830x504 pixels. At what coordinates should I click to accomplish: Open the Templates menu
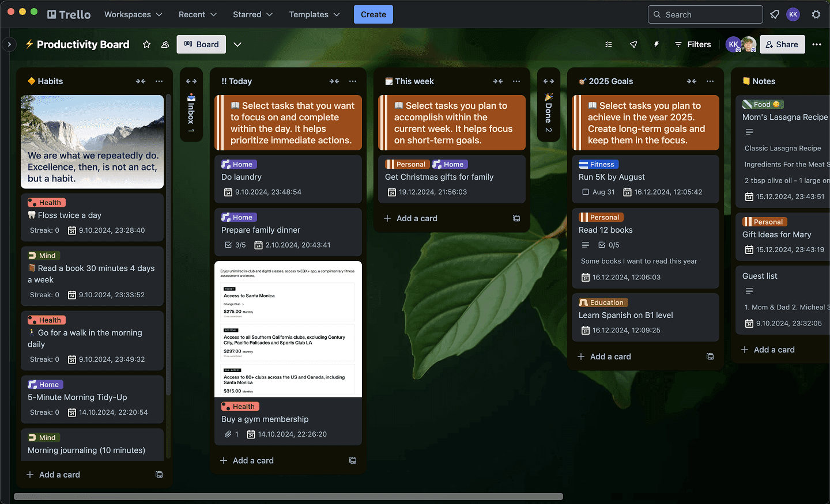pyautogui.click(x=314, y=14)
